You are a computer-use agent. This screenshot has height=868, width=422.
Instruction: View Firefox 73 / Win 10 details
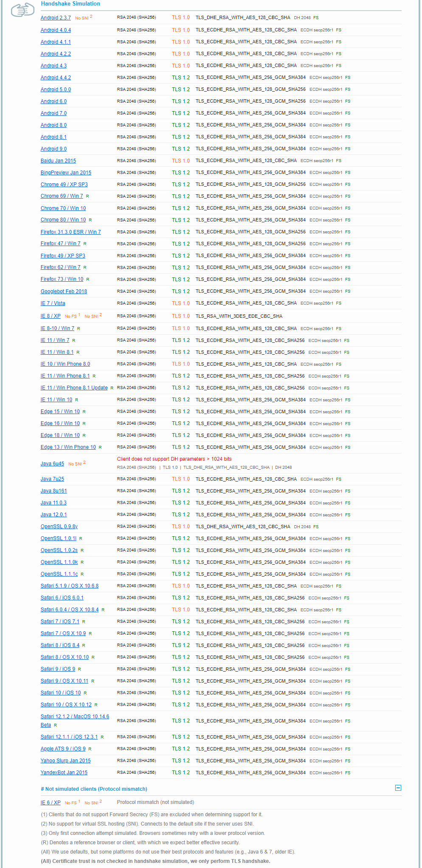click(62, 279)
